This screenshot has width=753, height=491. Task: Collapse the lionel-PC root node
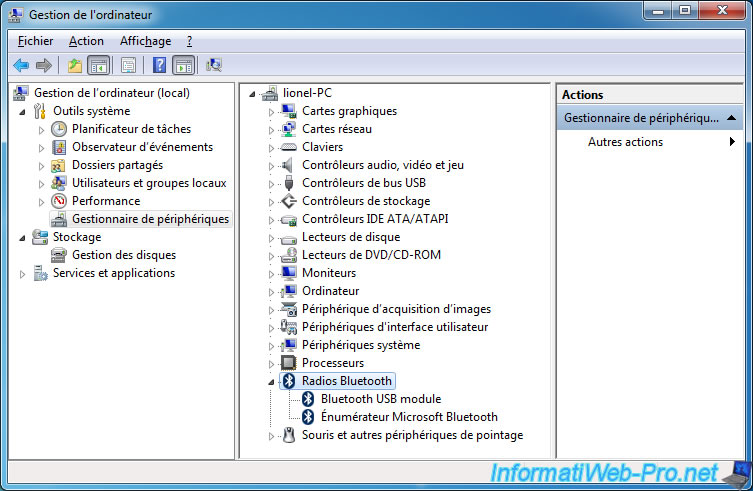coord(252,94)
